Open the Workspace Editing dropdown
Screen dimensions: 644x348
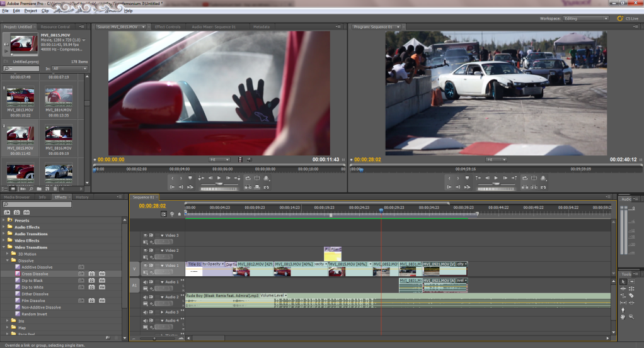pyautogui.click(x=586, y=18)
